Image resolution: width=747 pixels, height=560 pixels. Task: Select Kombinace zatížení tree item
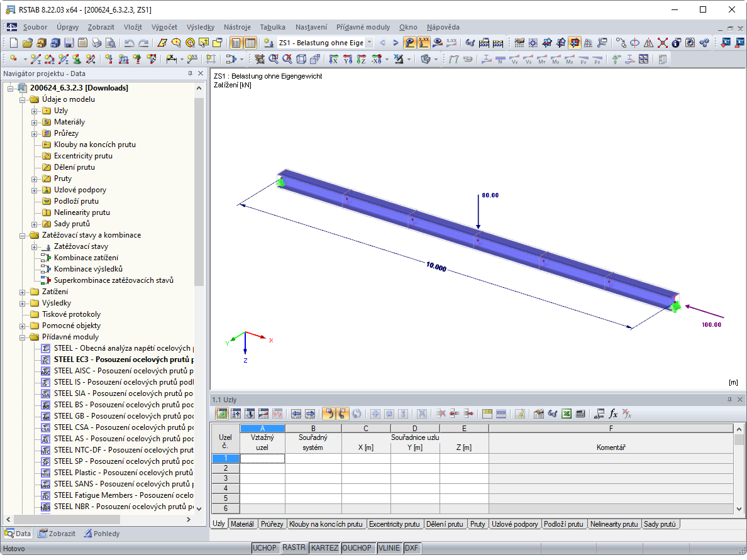86,258
